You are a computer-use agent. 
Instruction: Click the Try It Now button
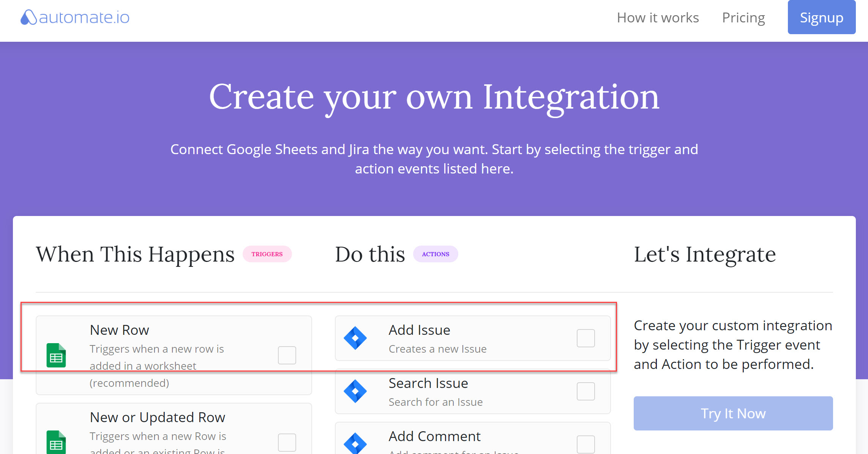733,413
